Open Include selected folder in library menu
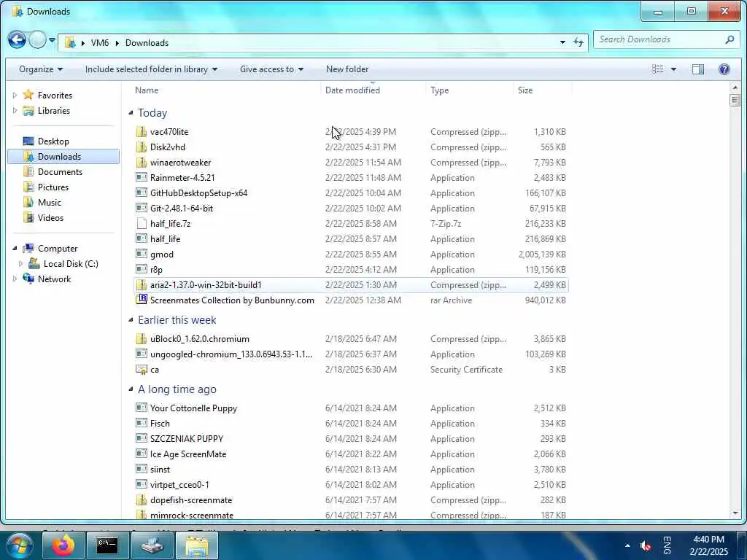Viewport: 747px width, 560px height. (151, 69)
